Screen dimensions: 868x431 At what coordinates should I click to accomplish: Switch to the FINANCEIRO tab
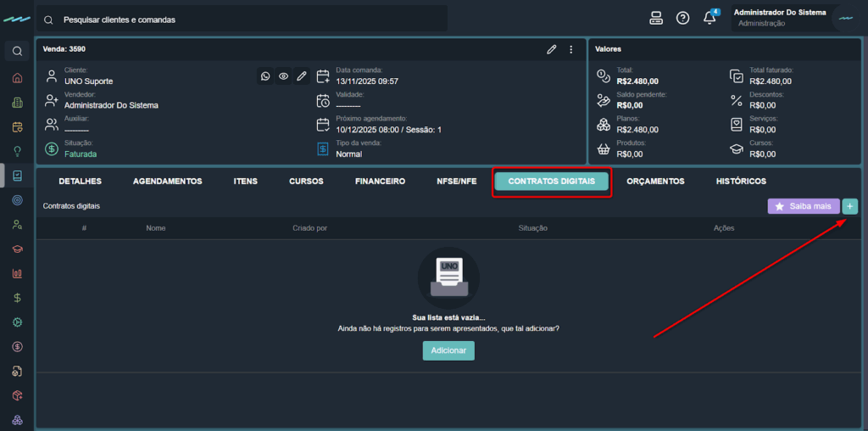click(380, 182)
